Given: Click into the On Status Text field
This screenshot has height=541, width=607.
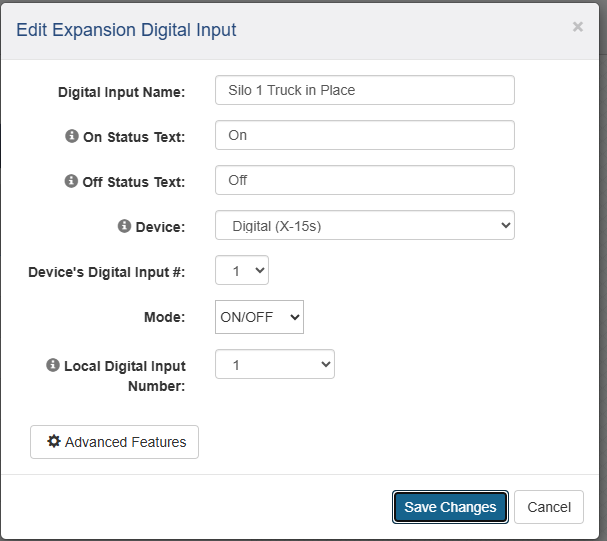Looking at the screenshot, I should (364, 135).
